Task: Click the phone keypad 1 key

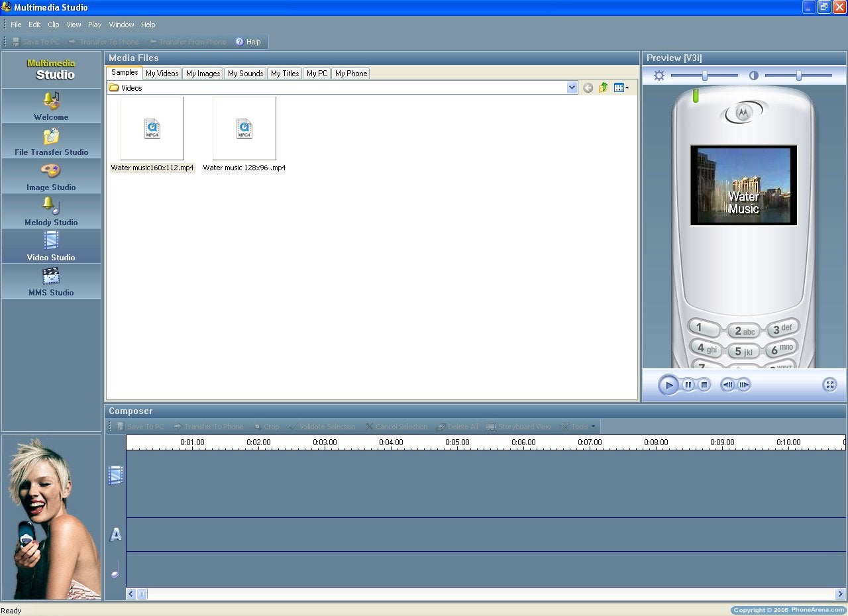Action: 704,327
